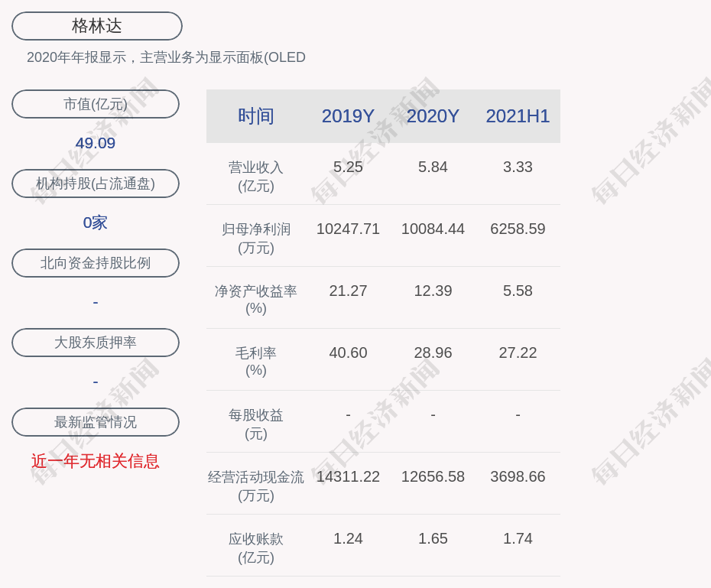Click the 归母净利润(万元) row label
The height and width of the screenshot is (588, 711).
(x=256, y=239)
